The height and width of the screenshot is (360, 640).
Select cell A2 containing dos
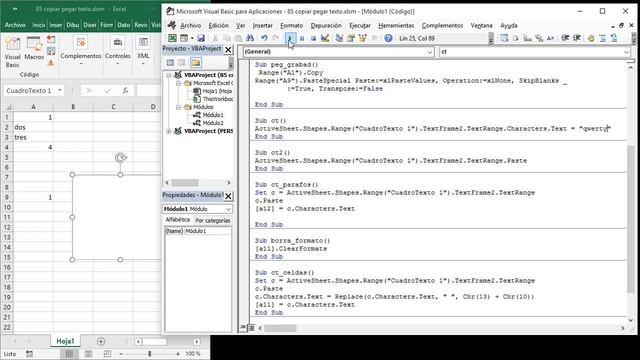point(33,127)
